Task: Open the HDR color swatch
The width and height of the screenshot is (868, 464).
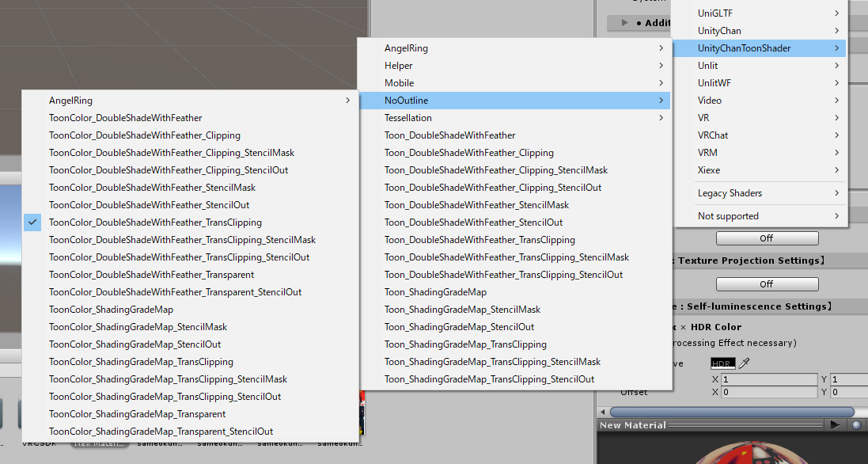Action: [723, 363]
